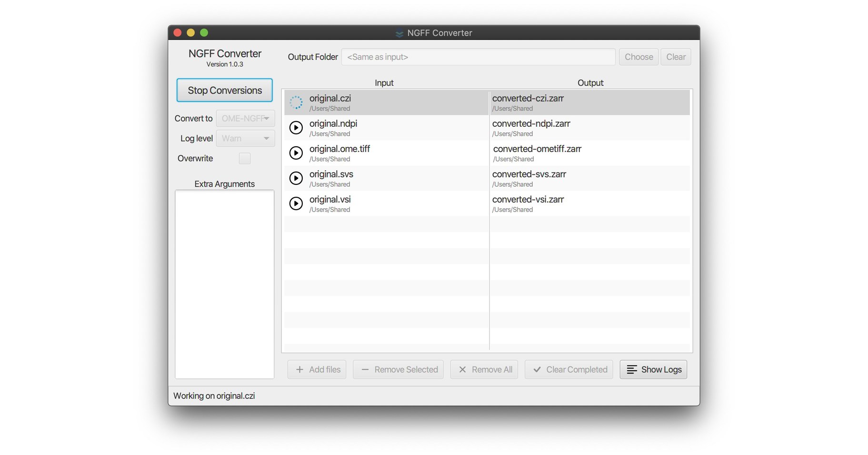Screen dimensions: 868x455
Task: Enable the Overwrite checkbox
Action: (244, 158)
